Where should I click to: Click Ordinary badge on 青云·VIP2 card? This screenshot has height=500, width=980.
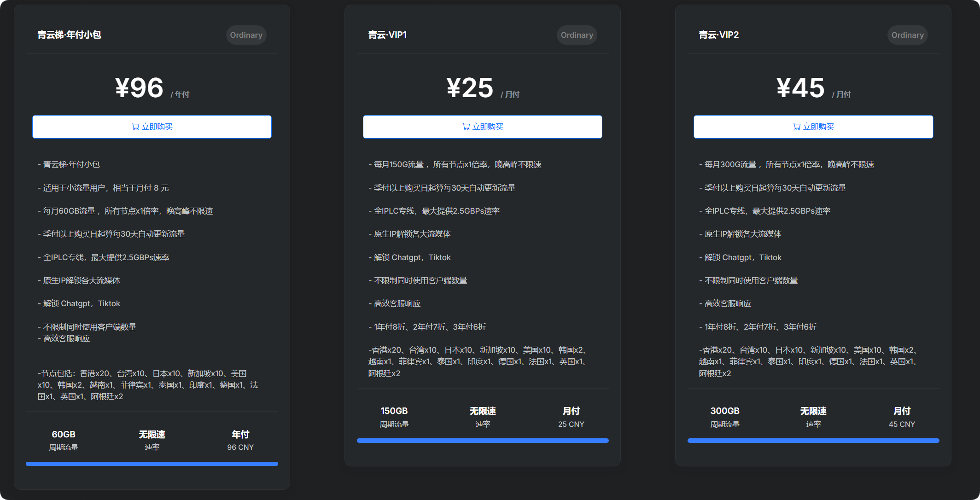point(907,35)
